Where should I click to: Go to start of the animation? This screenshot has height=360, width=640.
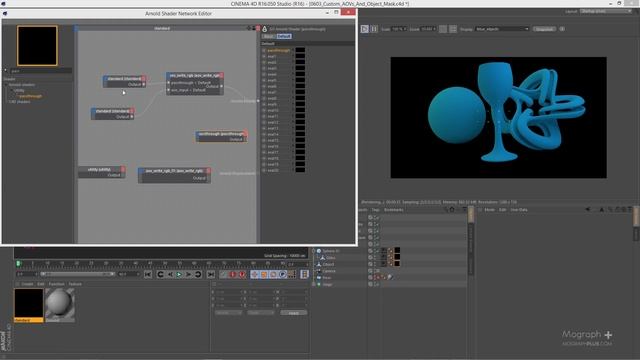pyautogui.click(x=148, y=274)
